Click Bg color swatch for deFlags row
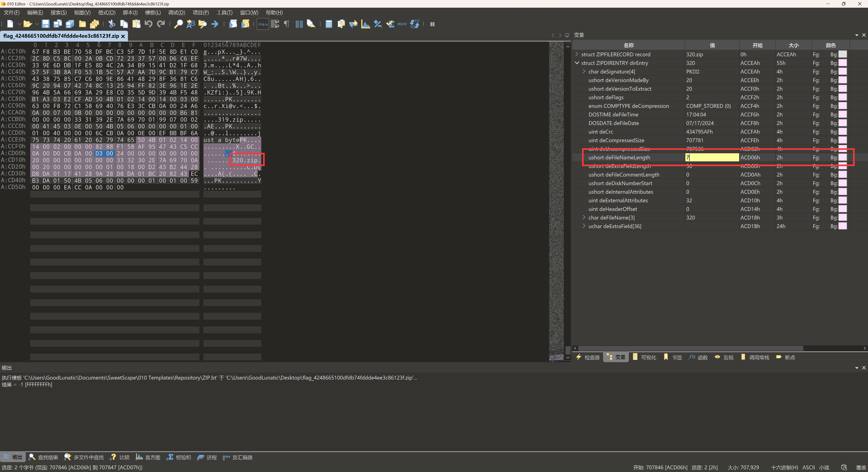The height and width of the screenshot is (472, 868). (842, 97)
